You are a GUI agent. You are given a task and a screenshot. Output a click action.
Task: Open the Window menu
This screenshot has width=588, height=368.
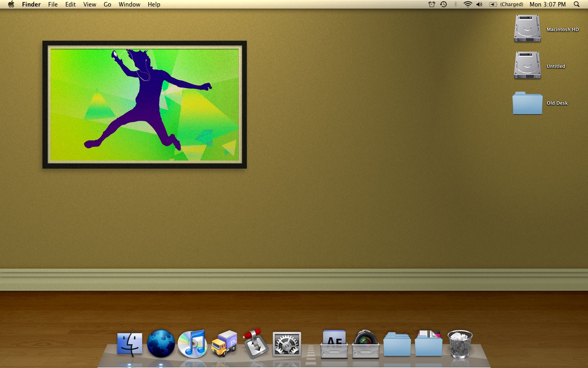click(x=129, y=4)
